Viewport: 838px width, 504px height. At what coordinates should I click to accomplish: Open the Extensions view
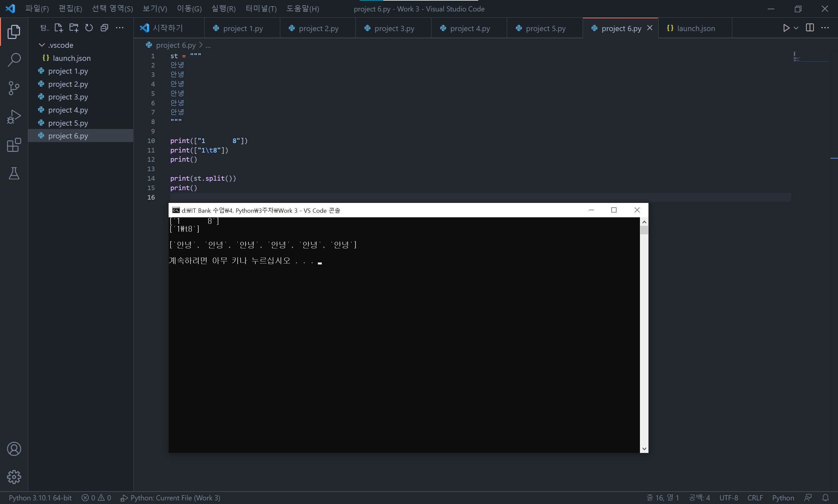[14, 145]
